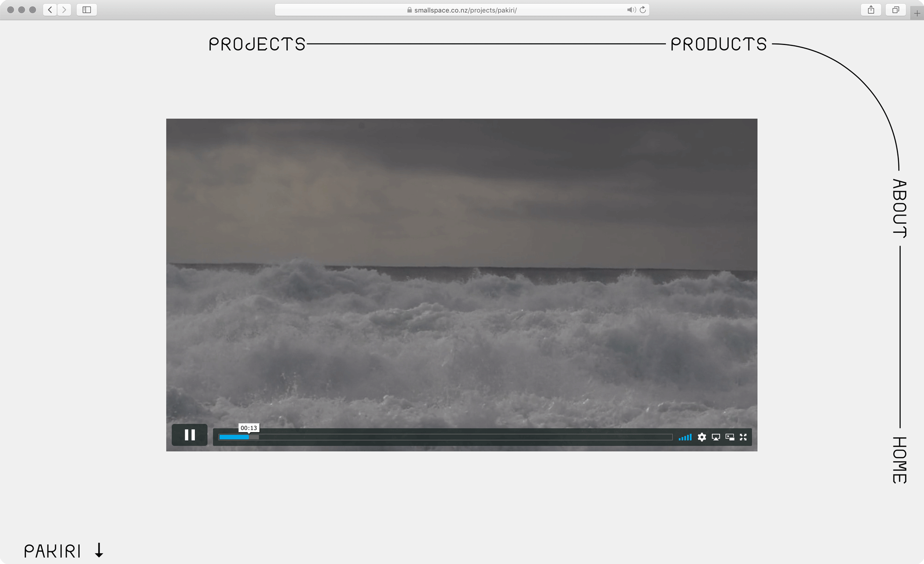Toggle the Safari sidebar
Viewport: 924px width, 564px height.
[87, 10]
